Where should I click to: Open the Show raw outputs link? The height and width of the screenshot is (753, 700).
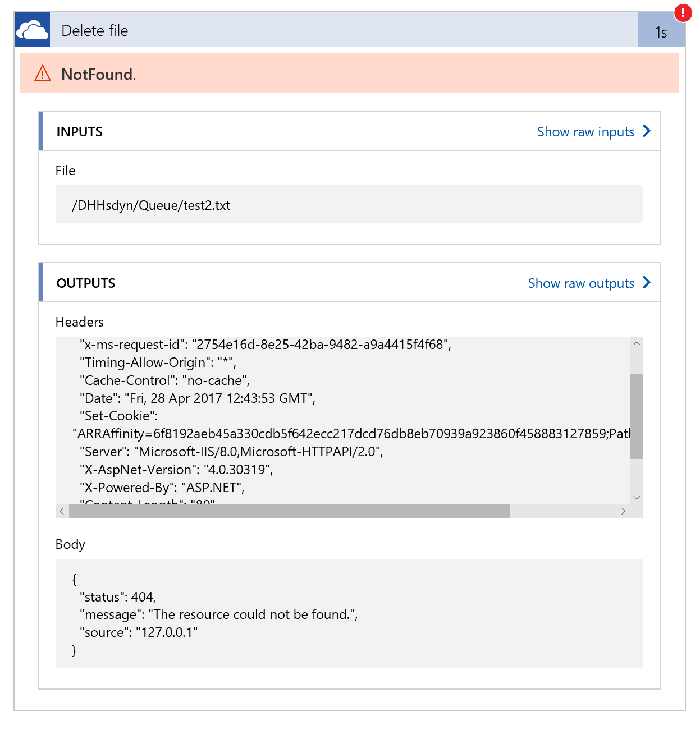pos(581,283)
